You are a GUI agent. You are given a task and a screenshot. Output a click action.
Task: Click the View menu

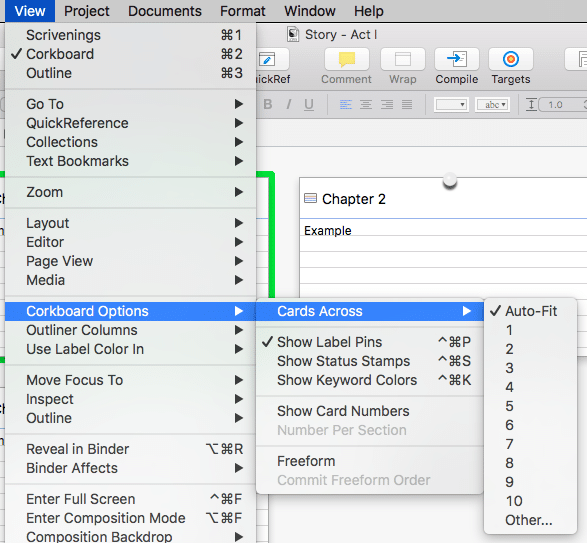[x=30, y=11]
